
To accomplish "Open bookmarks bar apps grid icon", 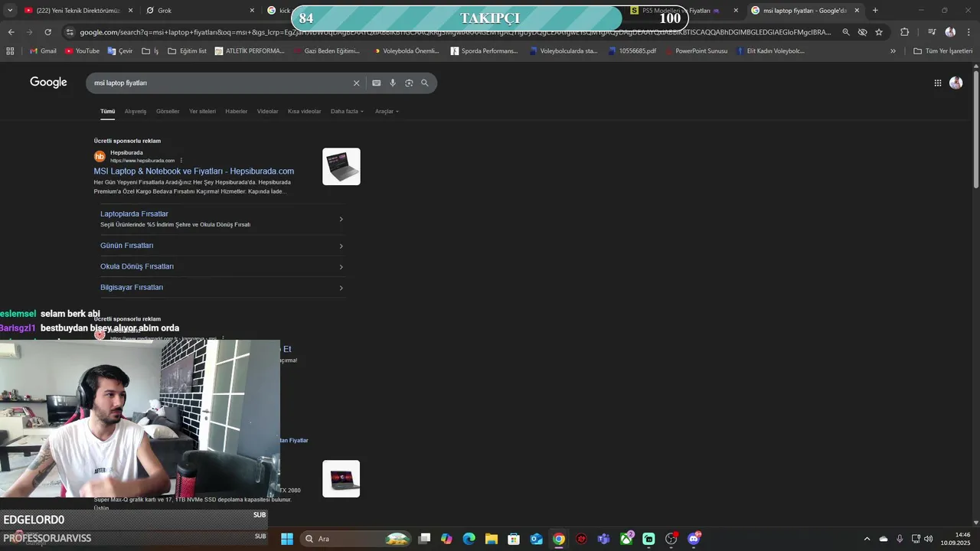I will [10, 51].
